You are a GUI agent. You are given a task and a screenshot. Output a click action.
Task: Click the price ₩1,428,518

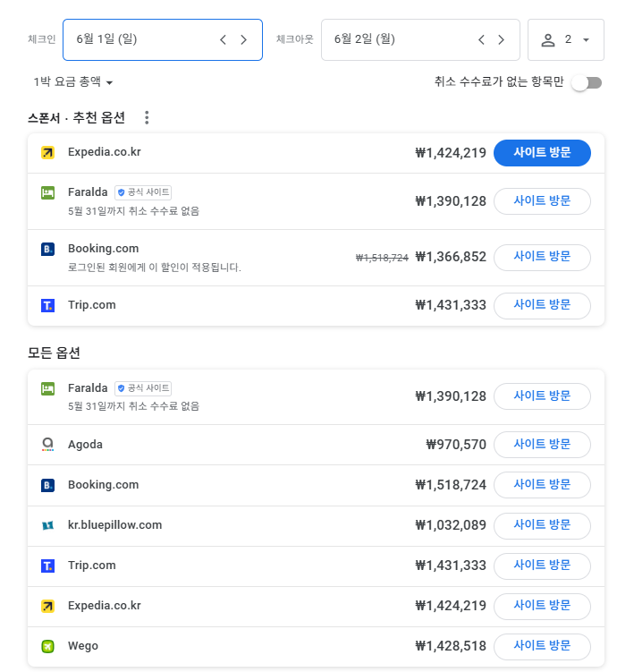[x=451, y=646]
